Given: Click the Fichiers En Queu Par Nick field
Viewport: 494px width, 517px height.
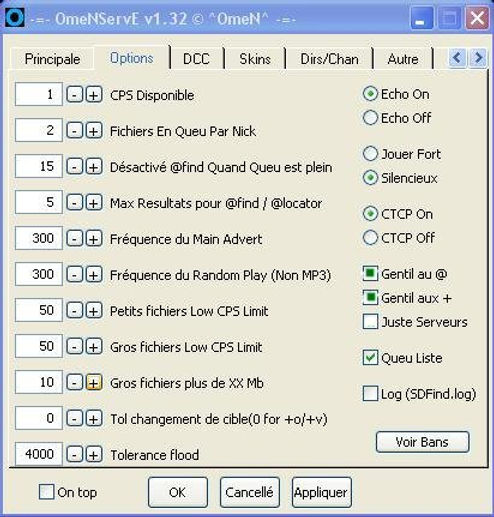Looking at the screenshot, I should click(x=39, y=130).
